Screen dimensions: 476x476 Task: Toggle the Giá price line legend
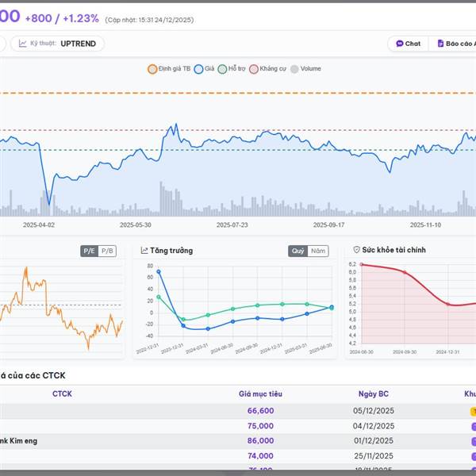204,69
